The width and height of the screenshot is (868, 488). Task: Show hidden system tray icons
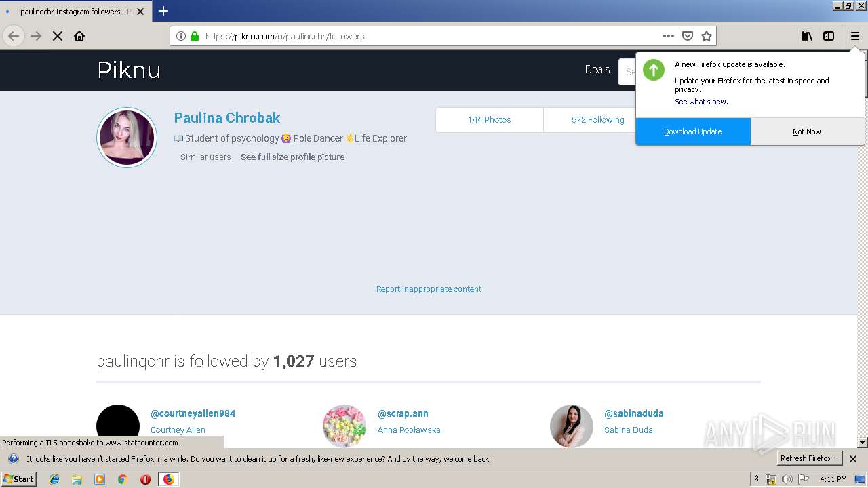click(756, 479)
